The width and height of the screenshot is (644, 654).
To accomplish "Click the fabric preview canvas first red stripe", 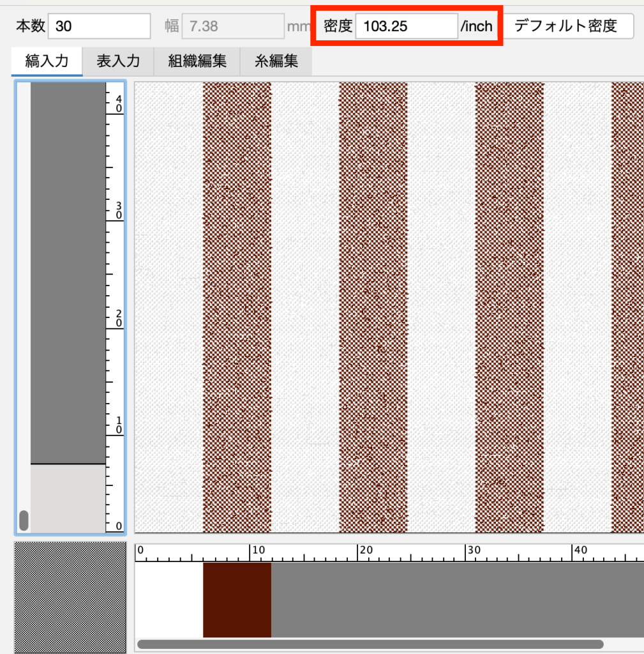I will (x=237, y=307).
